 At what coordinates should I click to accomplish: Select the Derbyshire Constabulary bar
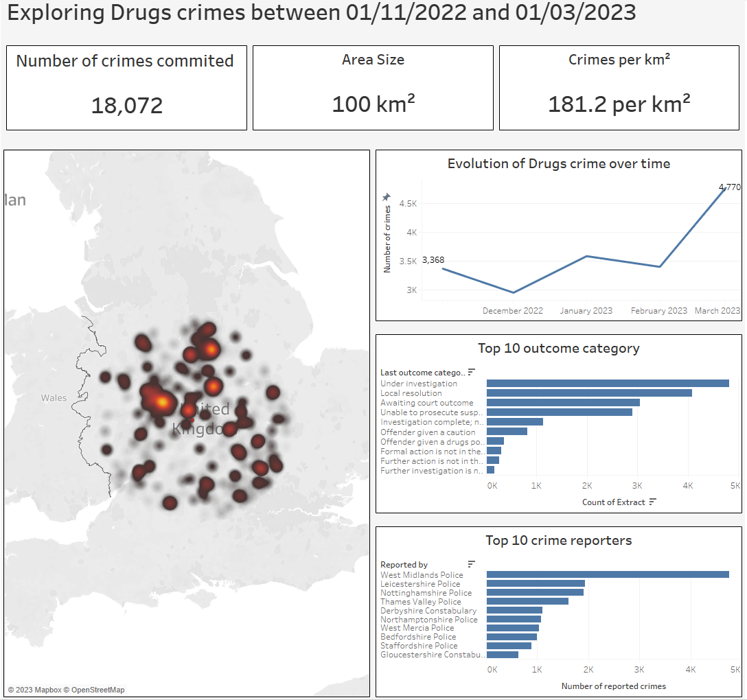pos(514,611)
